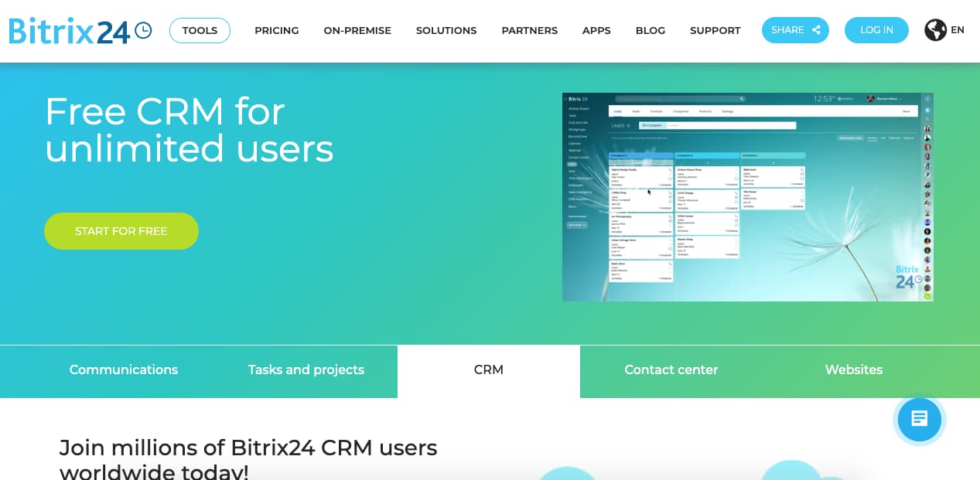Screen dimensions: 980x480
Task: Open the EN language selector
Action: (958, 30)
